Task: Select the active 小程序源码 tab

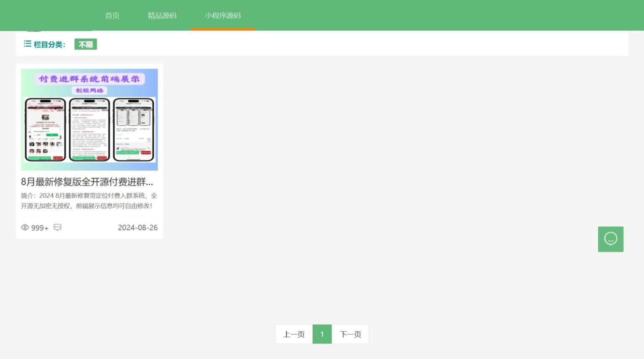Action: coord(223,16)
